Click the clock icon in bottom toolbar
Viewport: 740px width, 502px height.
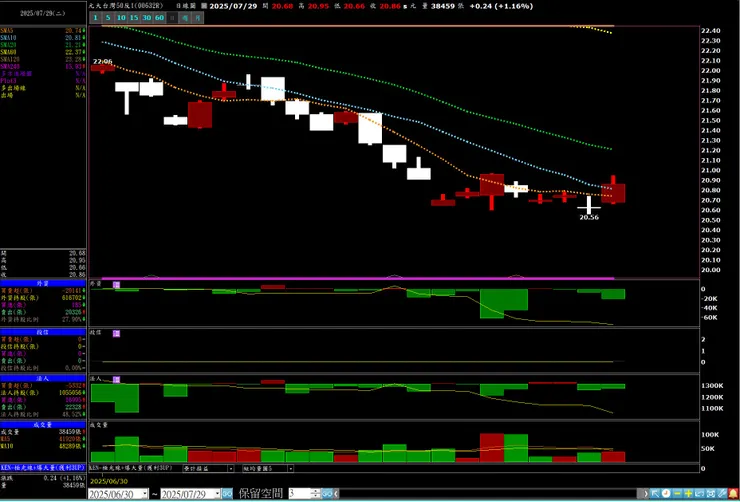(666, 494)
